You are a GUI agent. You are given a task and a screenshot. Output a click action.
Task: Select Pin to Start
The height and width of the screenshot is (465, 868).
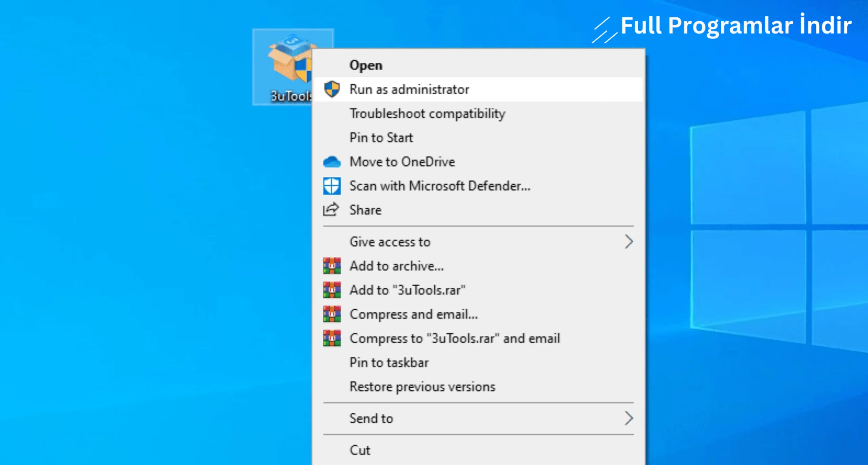click(x=478, y=137)
